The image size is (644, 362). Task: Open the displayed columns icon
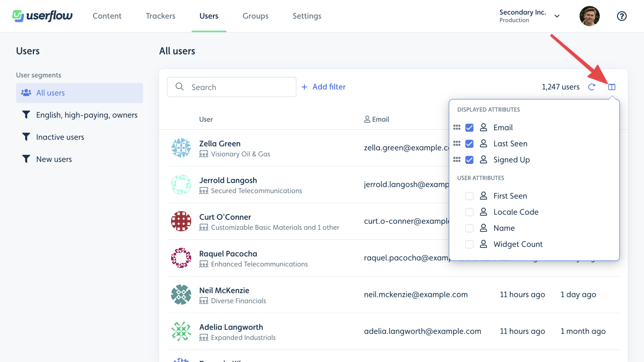coord(612,87)
